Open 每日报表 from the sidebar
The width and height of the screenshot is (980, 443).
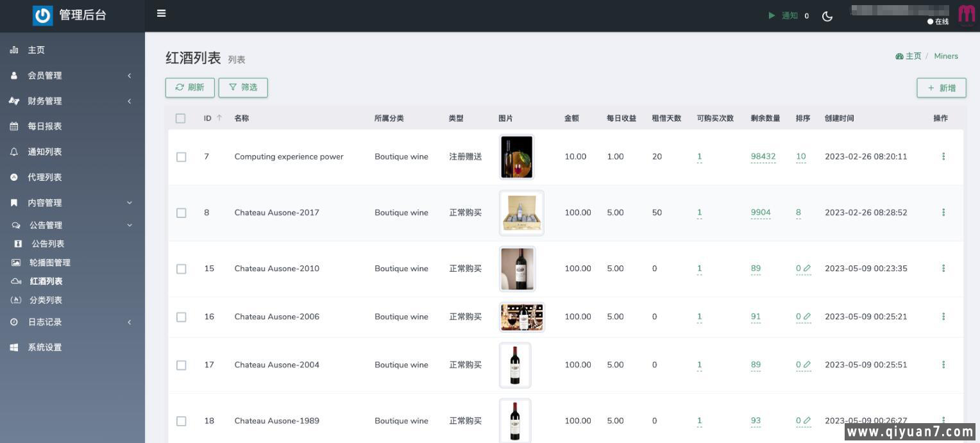click(44, 126)
